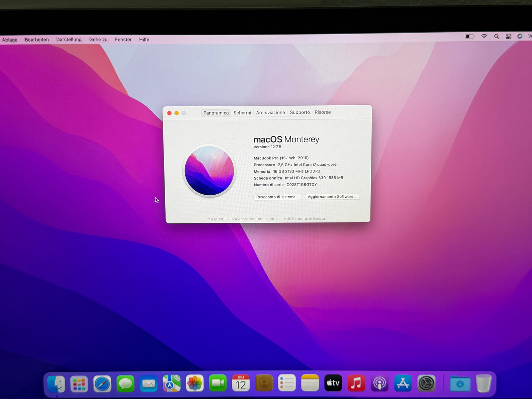
Task: Start FaceTime from the Dock
Action: (x=218, y=384)
